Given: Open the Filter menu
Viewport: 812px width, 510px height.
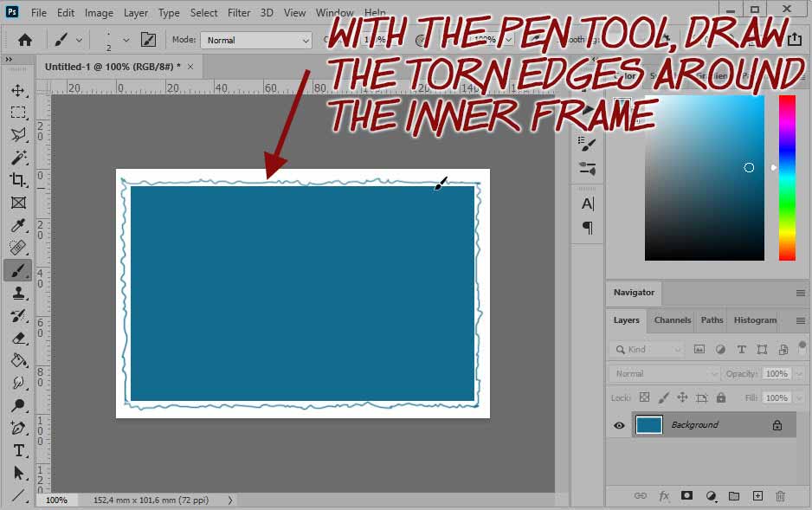Looking at the screenshot, I should [x=238, y=13].
